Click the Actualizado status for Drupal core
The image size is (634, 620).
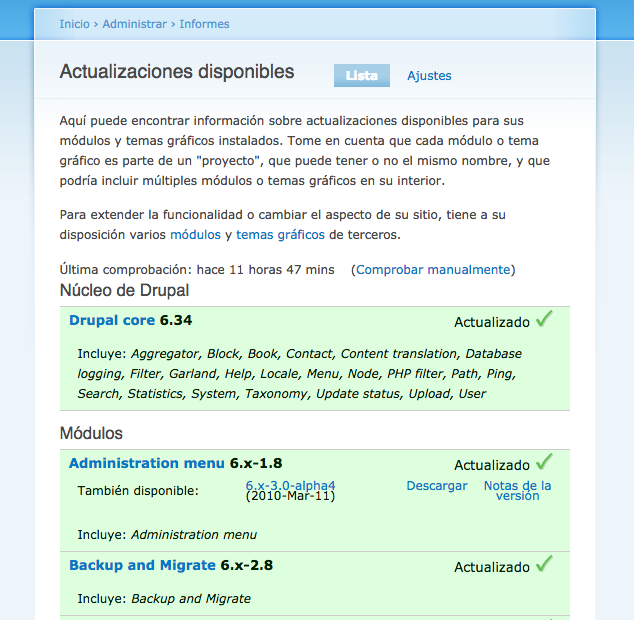click(492, 322)
